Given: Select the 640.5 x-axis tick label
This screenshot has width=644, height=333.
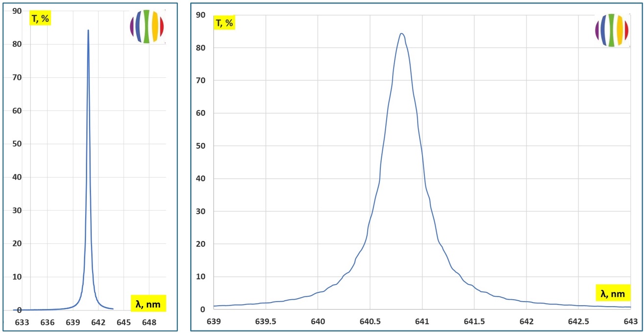Looking at the screenshot, I should [370, 322].
